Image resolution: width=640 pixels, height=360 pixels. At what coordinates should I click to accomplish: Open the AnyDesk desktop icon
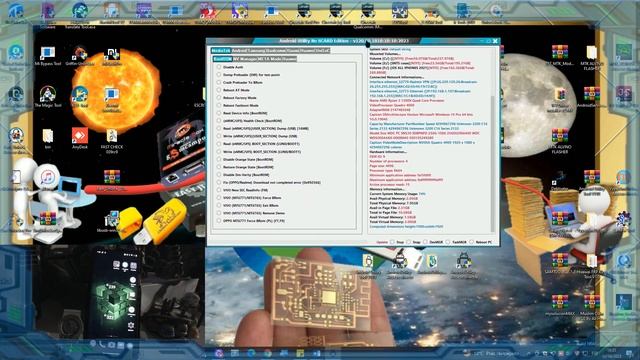pos(80,138)
